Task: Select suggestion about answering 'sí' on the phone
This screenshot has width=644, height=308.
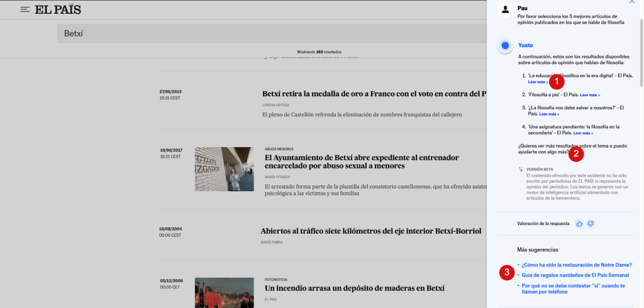Action: (573, 288)
